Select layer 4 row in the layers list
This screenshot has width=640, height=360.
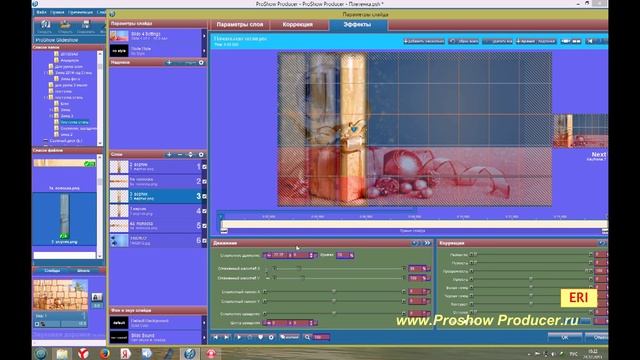pos(158,211)
